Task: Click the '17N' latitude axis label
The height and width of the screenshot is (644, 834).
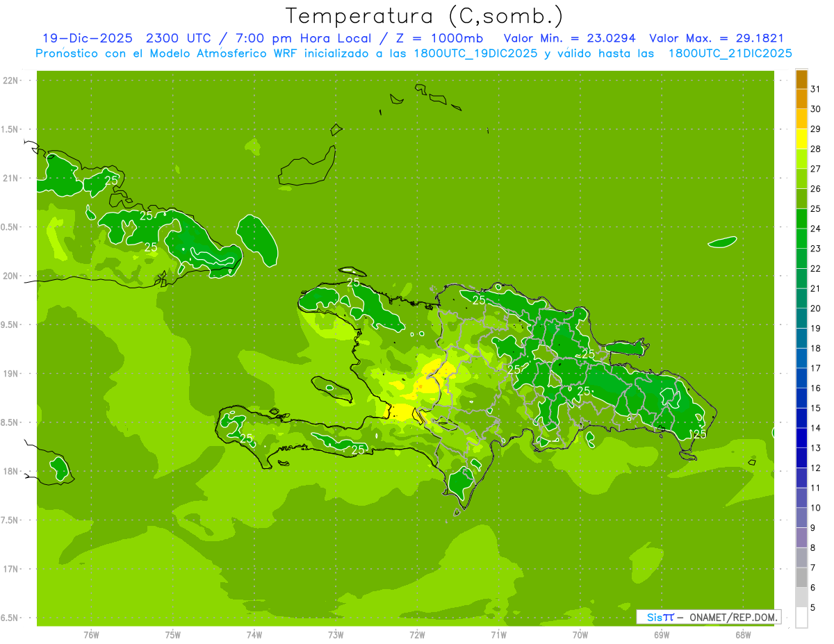Action: click(10, 569)
